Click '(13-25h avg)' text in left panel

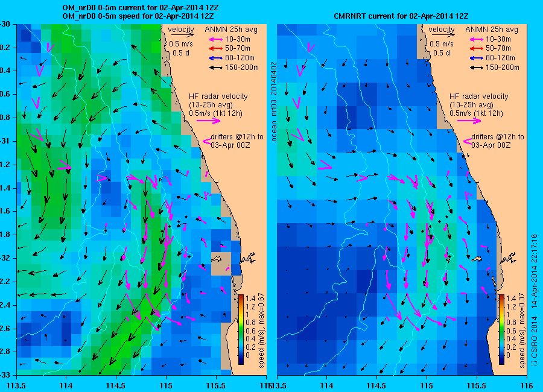coord(211,105)
